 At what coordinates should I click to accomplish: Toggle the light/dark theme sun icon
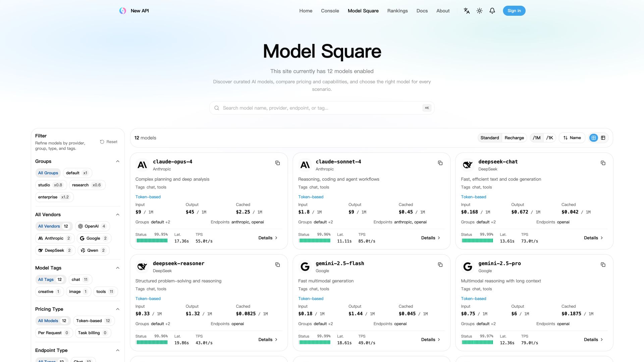click(479, 11)
